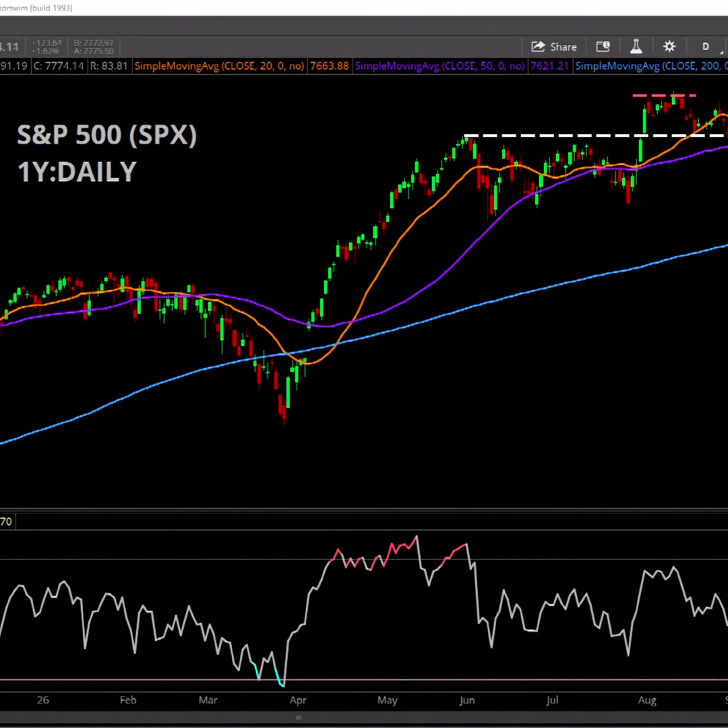Open Studies via the flask icon
The height and width of the screenshot is (728, 728).
click(x=636, y=47)
